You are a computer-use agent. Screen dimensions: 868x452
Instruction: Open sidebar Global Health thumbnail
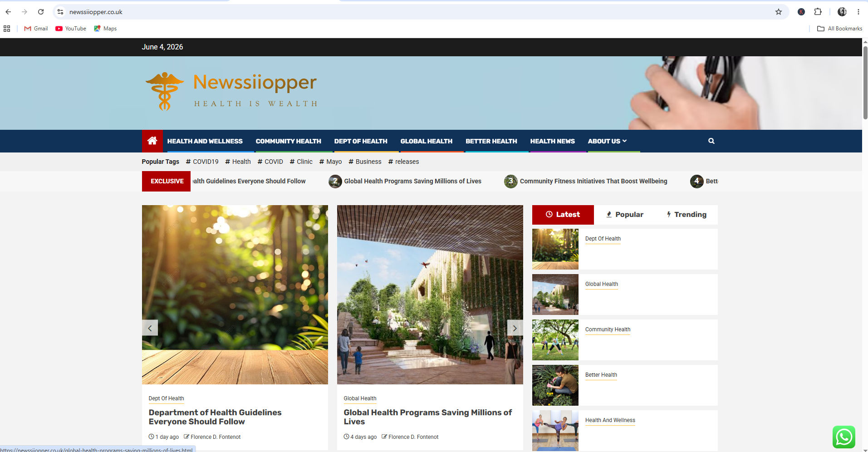pos(555,295)
